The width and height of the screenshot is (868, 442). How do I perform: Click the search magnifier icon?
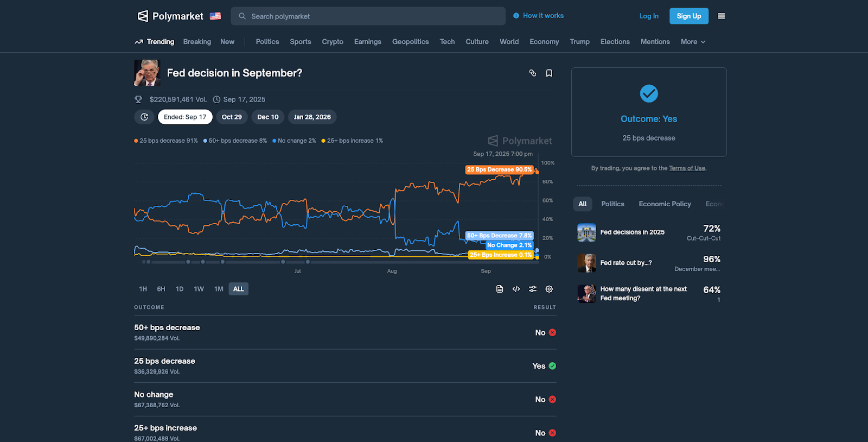point(242,16)
